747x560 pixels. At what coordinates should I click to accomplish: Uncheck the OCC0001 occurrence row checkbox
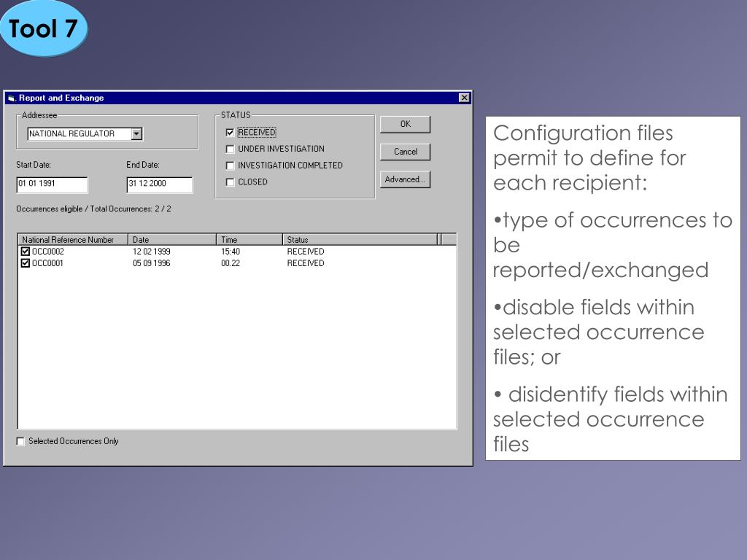pyautogui.click(x=26, y=263)
